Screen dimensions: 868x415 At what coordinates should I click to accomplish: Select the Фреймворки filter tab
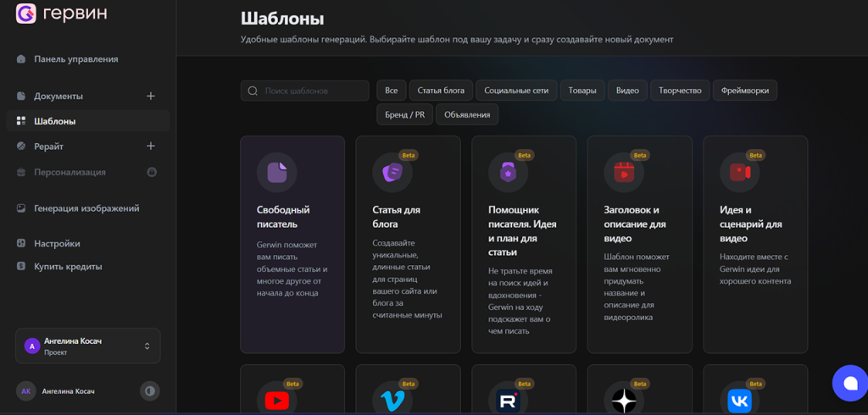(744, 91)
